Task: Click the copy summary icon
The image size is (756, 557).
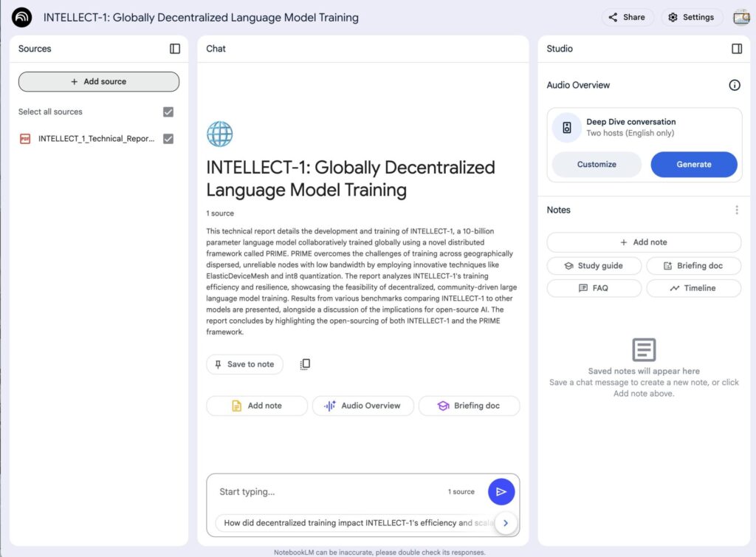Action: (305, 364)
